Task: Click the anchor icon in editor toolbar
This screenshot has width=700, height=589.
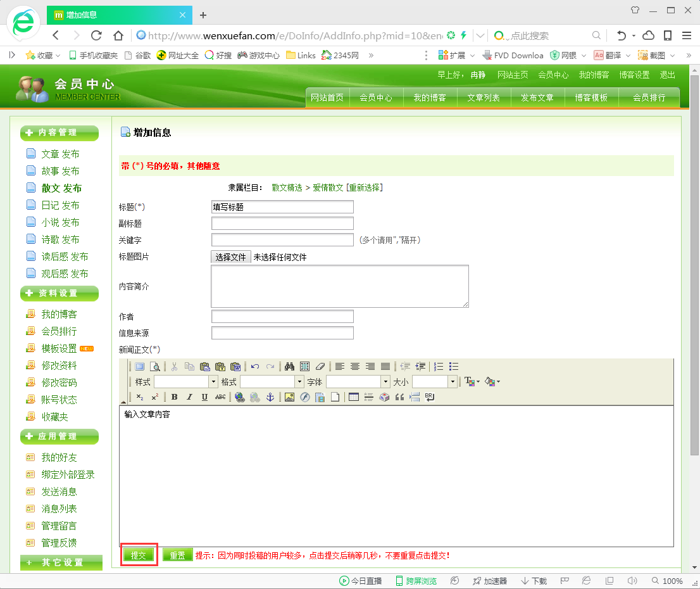Action: click(270, 397)
